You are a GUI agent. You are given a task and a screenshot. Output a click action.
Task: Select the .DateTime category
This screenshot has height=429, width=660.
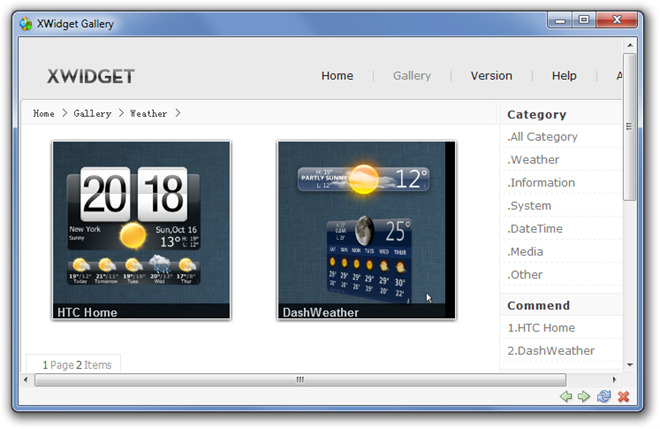pos(536,229)
